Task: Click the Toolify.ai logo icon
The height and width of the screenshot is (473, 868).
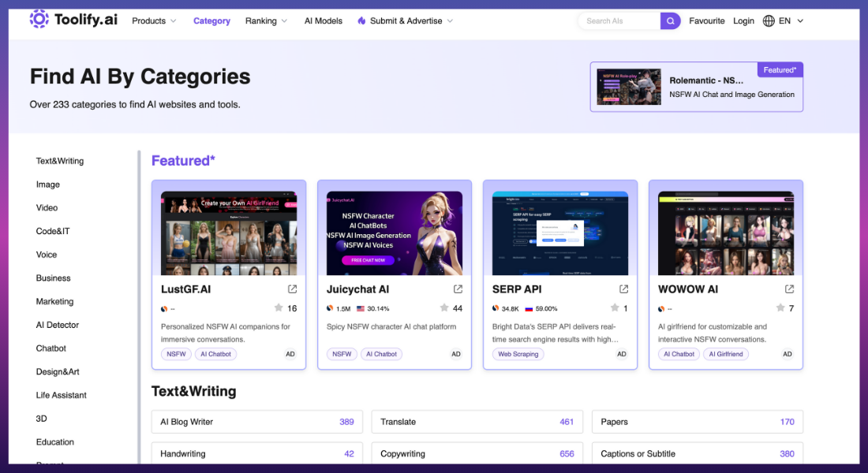Action: point(38,19)
